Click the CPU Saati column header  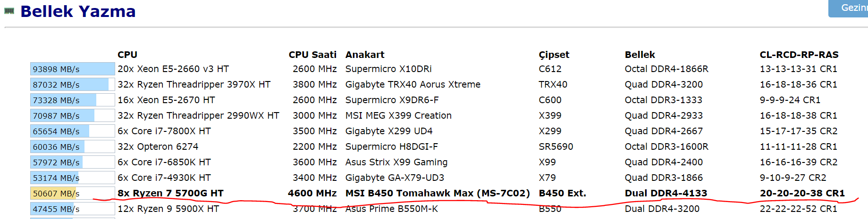[x=312, y=55]
